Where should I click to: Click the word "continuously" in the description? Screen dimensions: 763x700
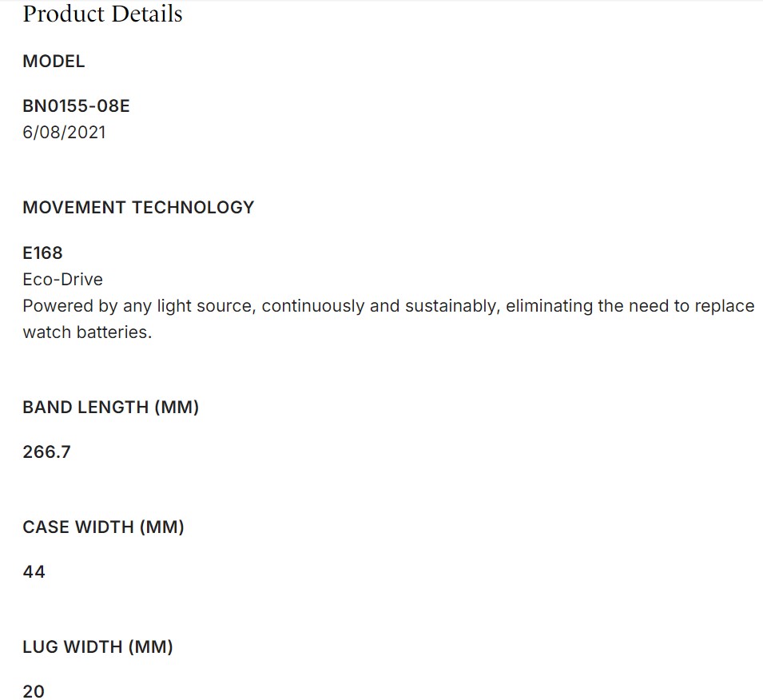pyautogui.click(x=312, y=306)
